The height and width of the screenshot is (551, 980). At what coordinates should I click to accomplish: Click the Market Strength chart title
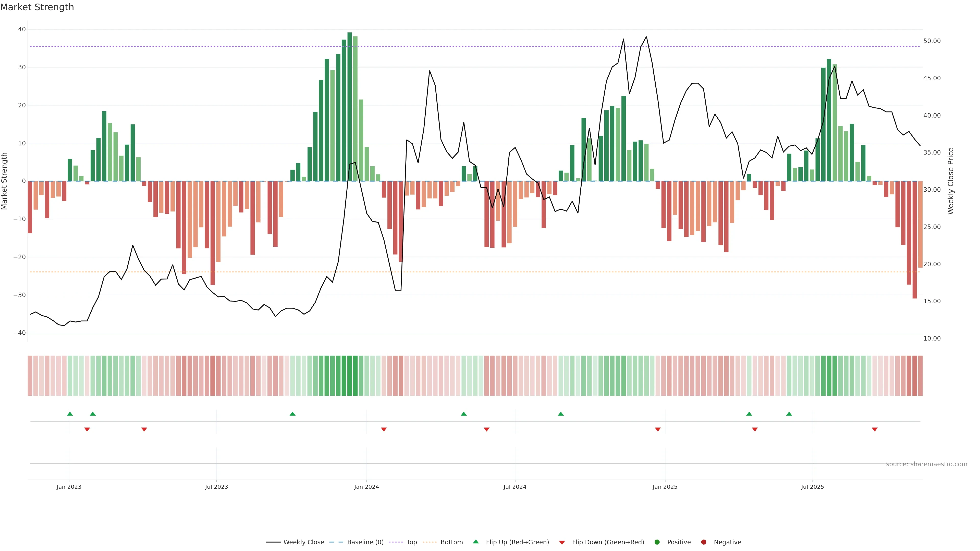coord(37,7)
